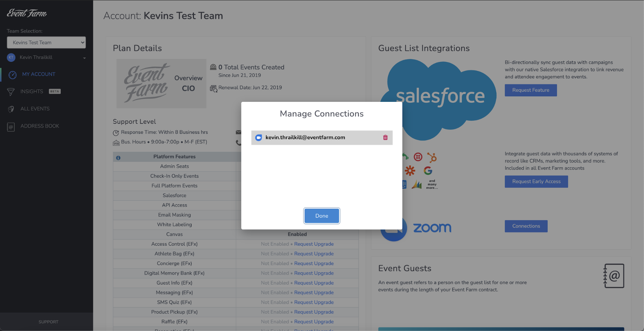Open My Account in sidebar

tap(39, 74)
